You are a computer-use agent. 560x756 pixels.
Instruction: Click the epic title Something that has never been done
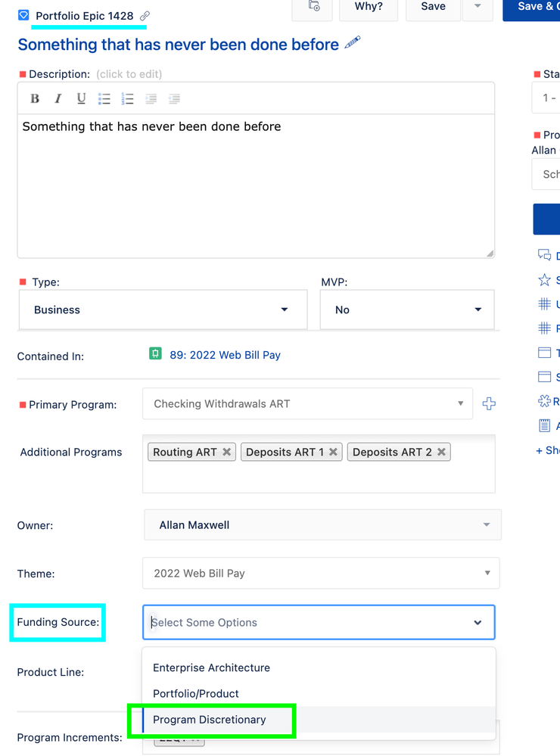pos(178,45)
